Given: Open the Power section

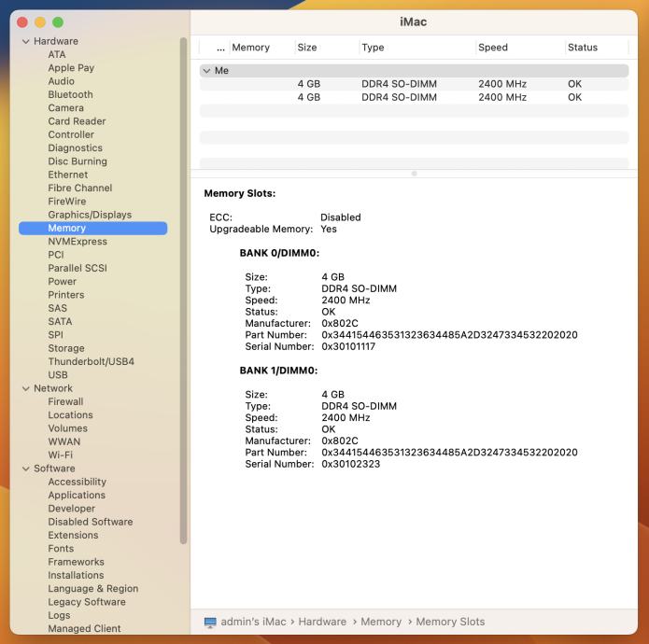Looking at the screenshot, I should [62, 282].
